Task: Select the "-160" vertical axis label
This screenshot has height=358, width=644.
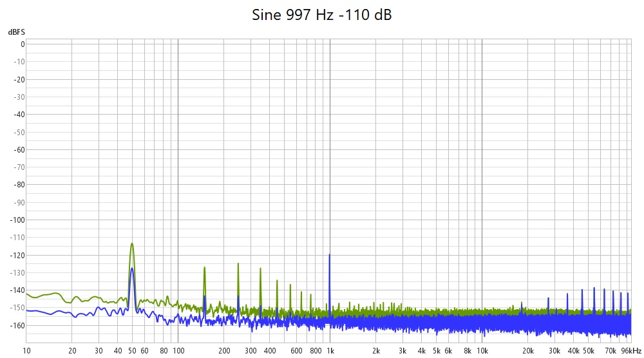Action: click(17, 326)
